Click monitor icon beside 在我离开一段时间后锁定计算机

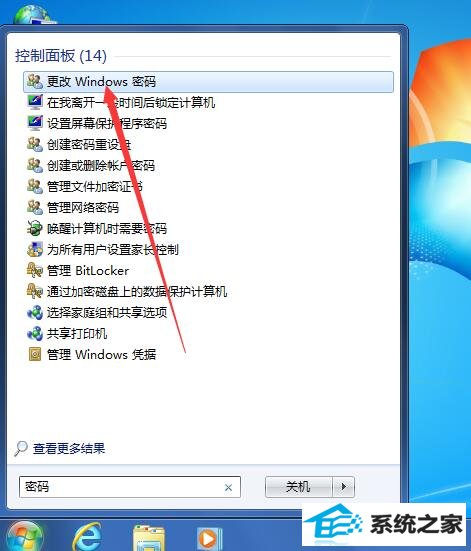[x=35, y=102]
